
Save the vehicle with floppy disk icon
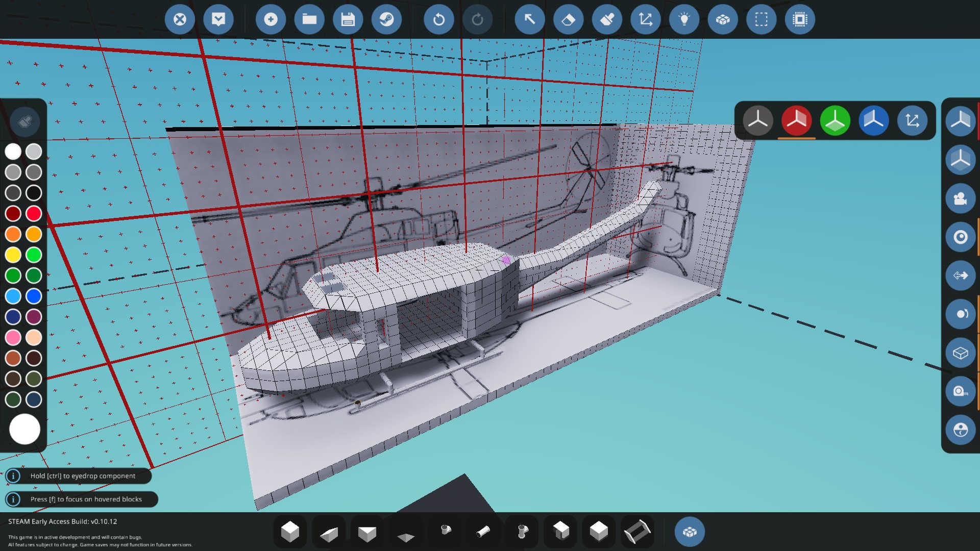point(348,19)
